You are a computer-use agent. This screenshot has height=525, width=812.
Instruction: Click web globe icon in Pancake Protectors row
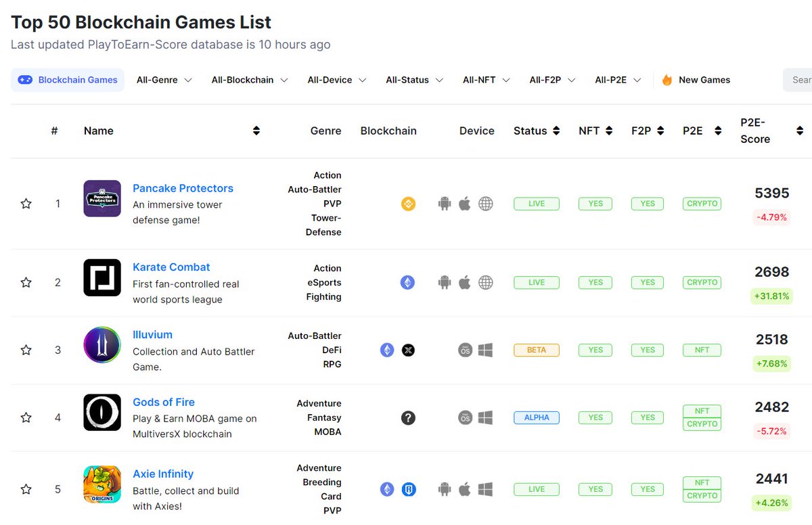click(x=486, y=204)
